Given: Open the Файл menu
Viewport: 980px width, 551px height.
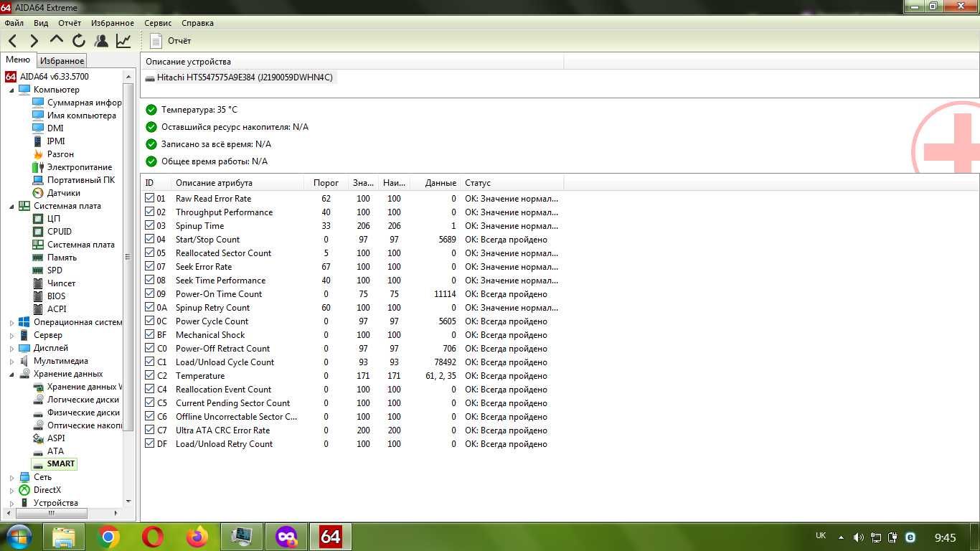Looking at the screenshot, I should pos(14,23).
